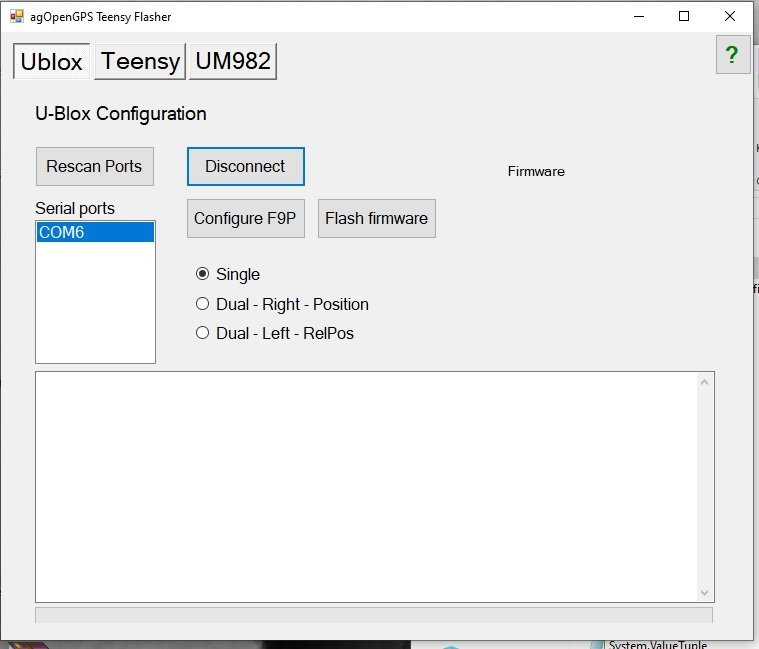
Task: Select Dual - Right - Position mode
Action: pos(203,304)
